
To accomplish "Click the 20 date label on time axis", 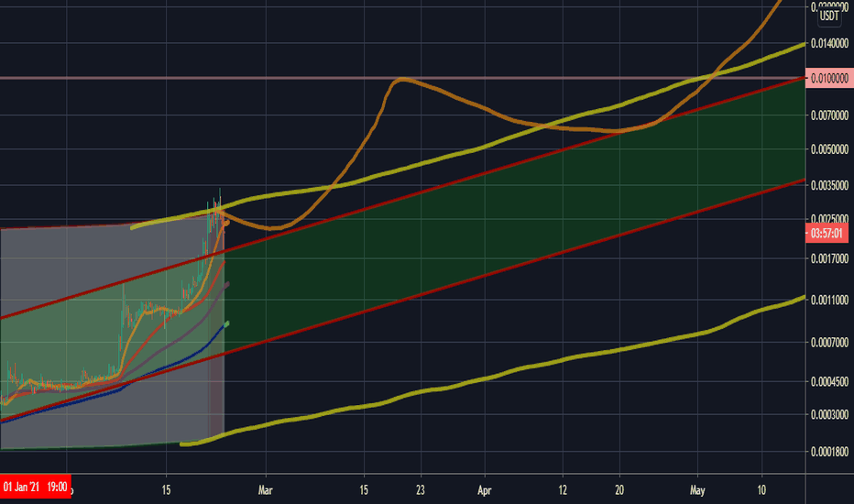I will pyautogui.click(x=619, y=490).
